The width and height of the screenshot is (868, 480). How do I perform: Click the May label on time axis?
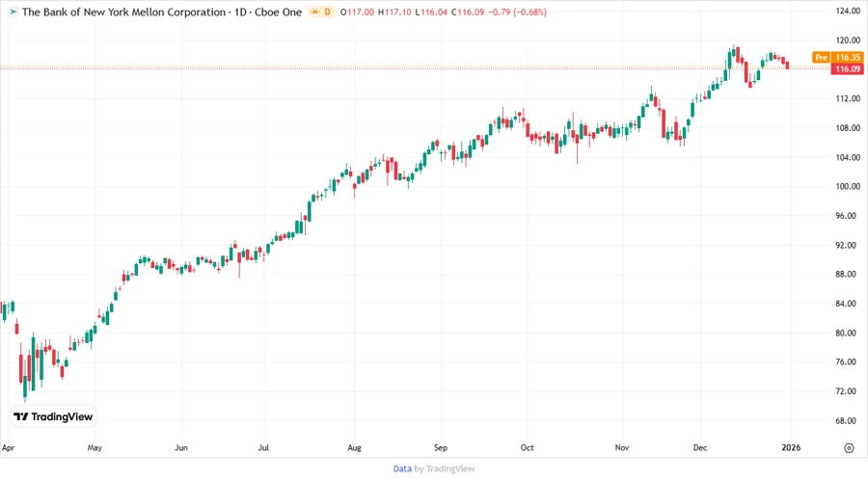coord(95,447)
